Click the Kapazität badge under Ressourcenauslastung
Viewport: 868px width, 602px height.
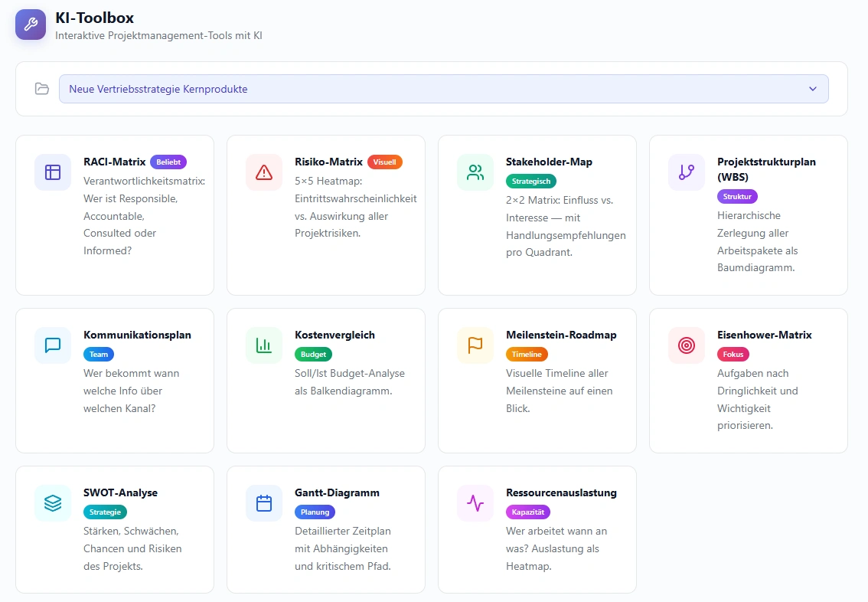tap(528, 512)
